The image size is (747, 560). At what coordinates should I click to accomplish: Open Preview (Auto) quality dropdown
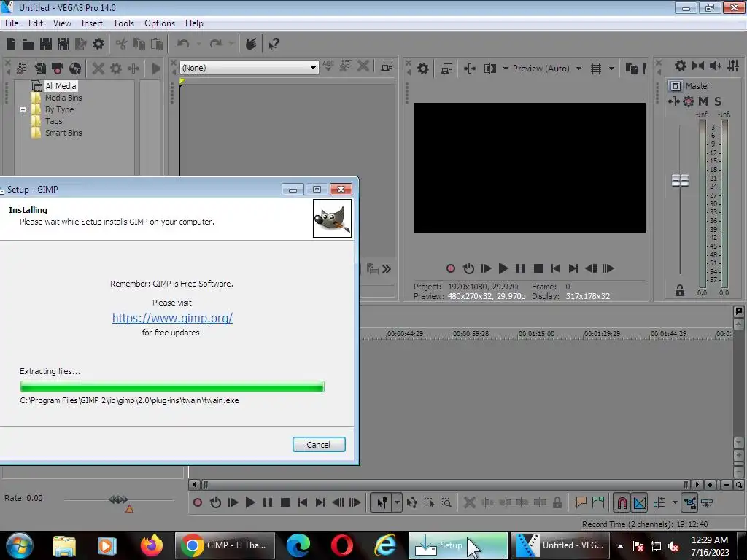[578, 69]
